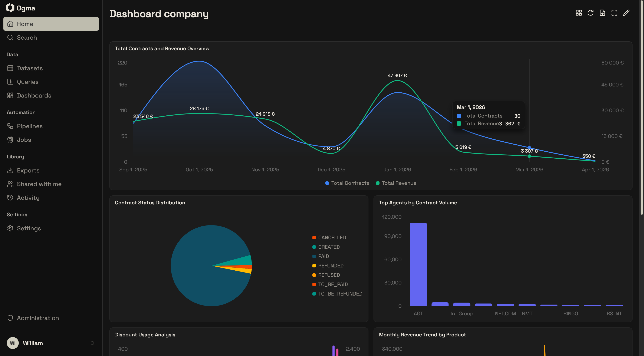Image resolution: width=644 pixels, height=356 pixels.
Task: Open the Dashboards section
Action: (51, 96)
